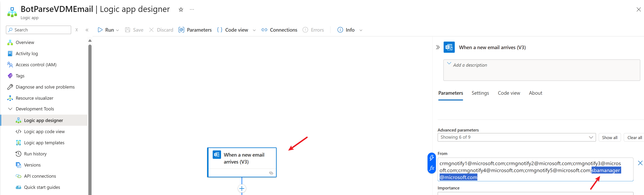The width and height of the screenshot is (644, 195).
Task: Switch to the Settings tab
Action: click(x=480, y=93)
